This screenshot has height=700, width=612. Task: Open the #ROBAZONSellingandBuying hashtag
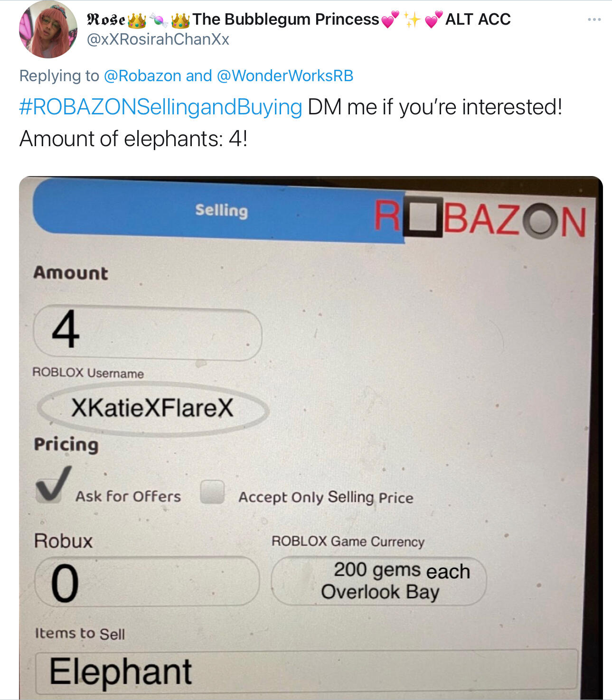click(161, 107)
